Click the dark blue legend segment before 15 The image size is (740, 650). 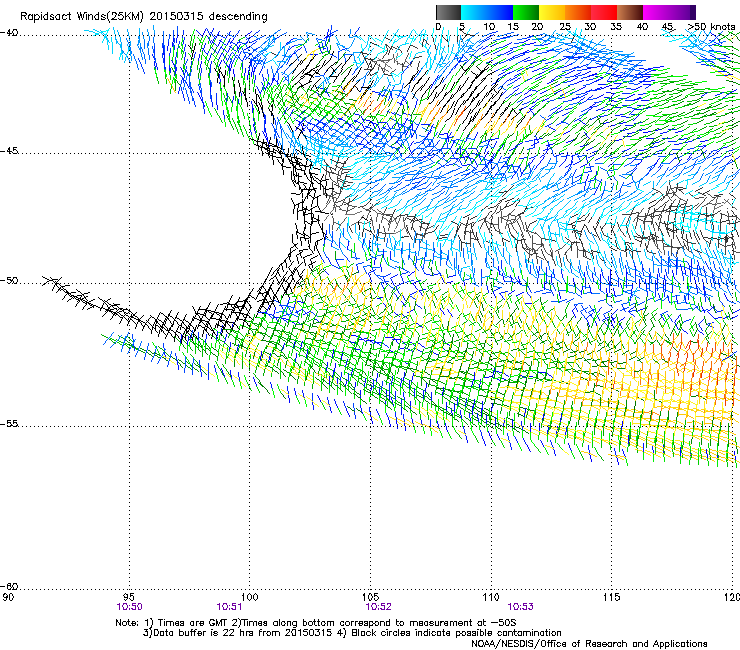click(x=500, y=12)
